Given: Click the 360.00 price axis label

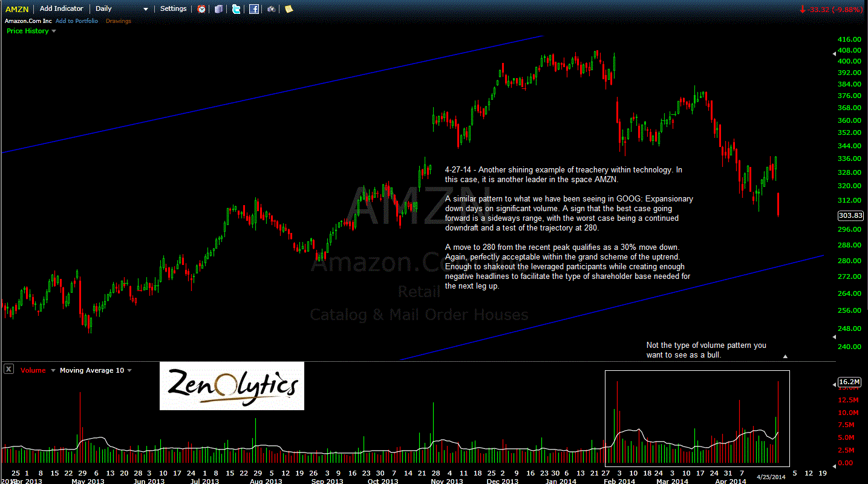Looking at the screenshot, I should pos(850,120).
